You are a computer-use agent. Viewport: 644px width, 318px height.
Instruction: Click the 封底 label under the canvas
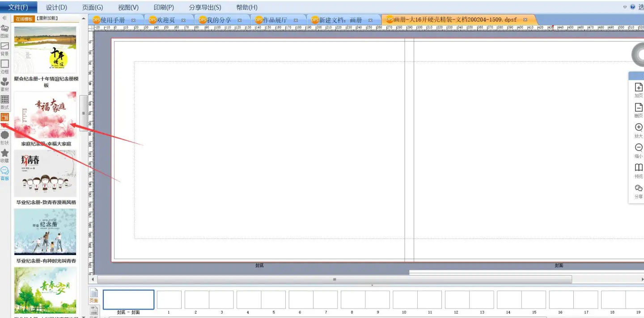pos(259,266)
